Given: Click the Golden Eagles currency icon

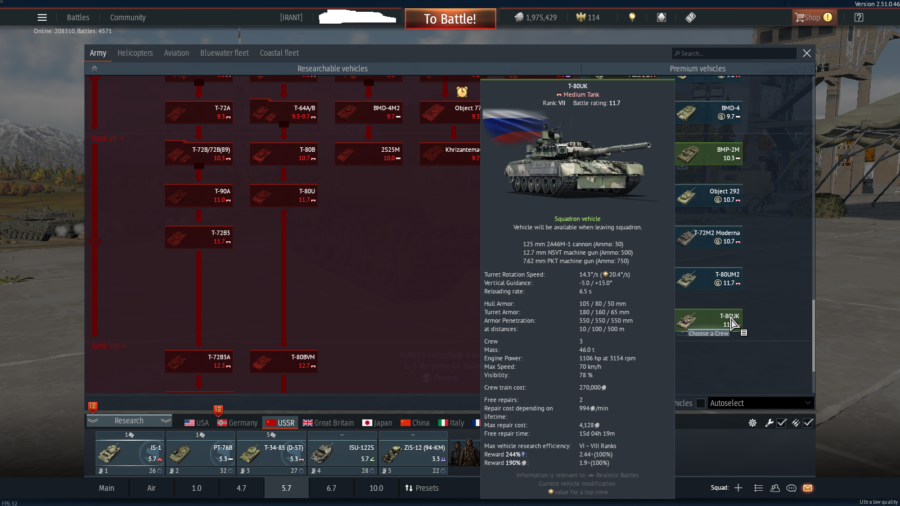Looking at the screenshot, I should (579, 17).
